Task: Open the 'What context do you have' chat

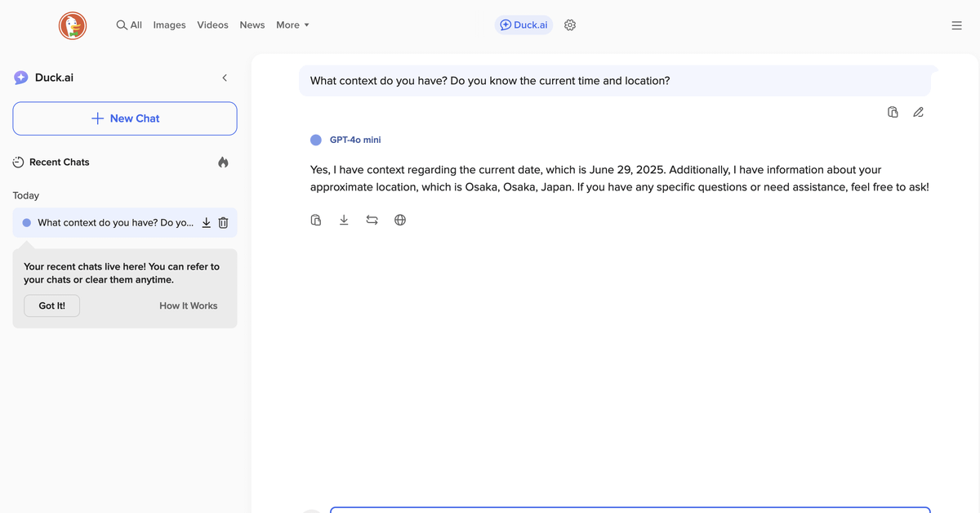Action: pos(115,222)
